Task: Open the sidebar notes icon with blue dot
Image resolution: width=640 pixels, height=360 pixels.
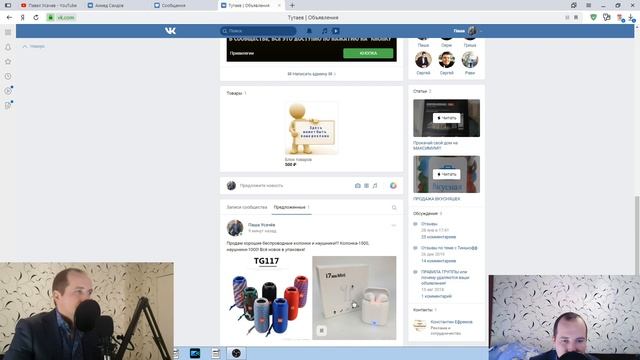Action: (8, 105)
